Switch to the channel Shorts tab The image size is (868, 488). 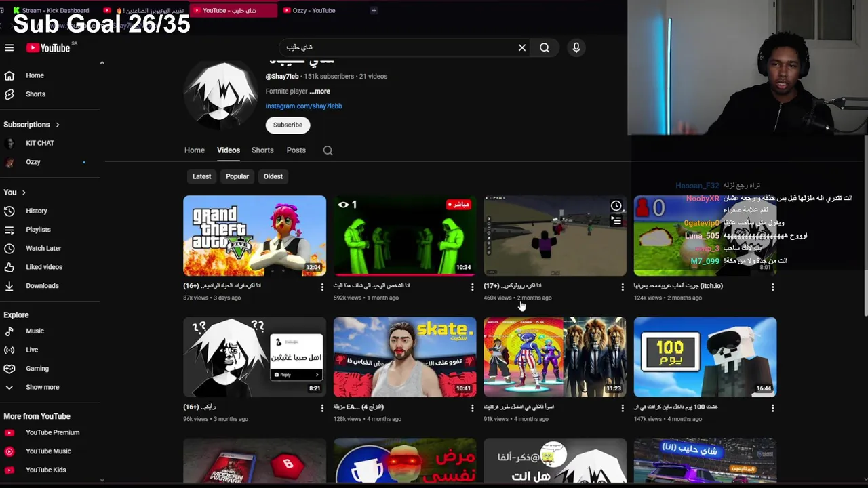click(262, 150)
